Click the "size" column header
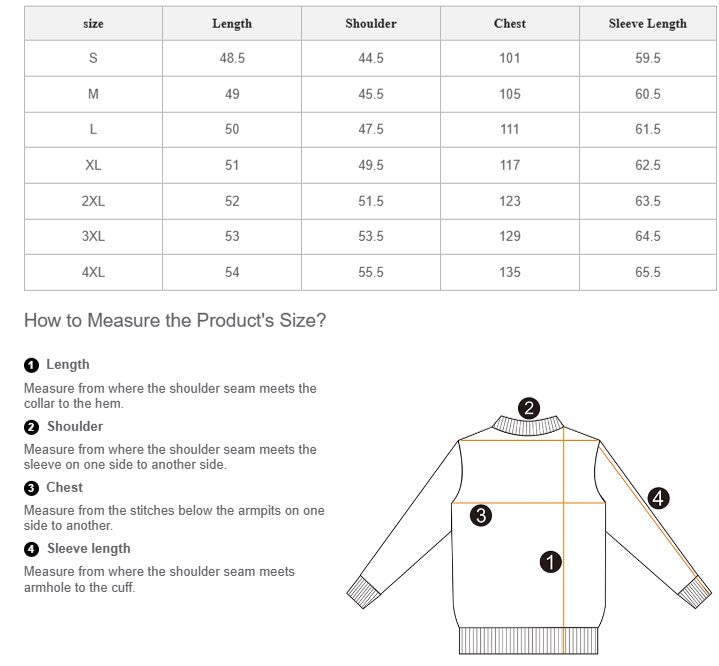Viewport: 719px width, 666px height. pos(93,23)
